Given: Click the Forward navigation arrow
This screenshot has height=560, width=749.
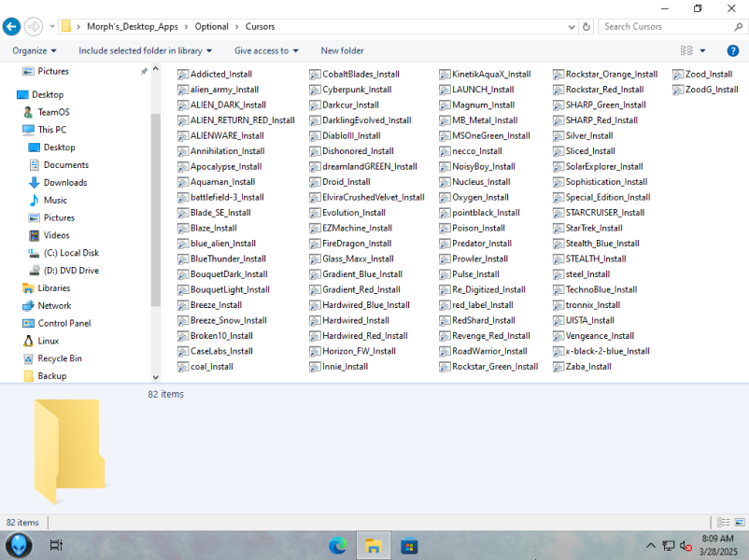Looking at the screenshot, I should coord(34,27).
